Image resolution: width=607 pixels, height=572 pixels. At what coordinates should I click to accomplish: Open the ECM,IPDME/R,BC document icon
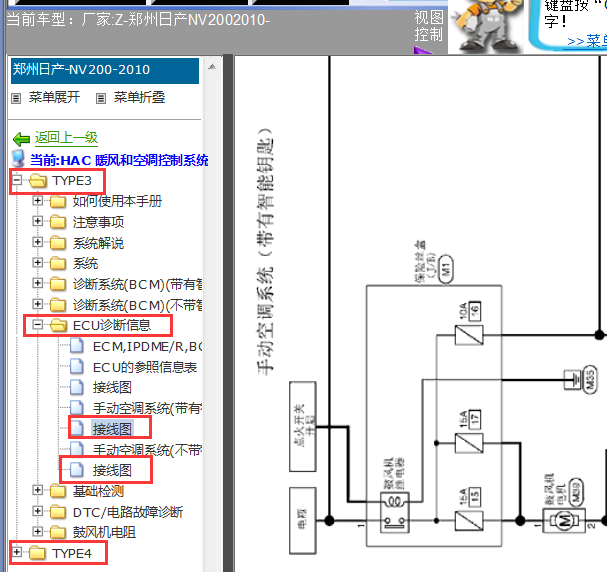(x=77, y=346)
